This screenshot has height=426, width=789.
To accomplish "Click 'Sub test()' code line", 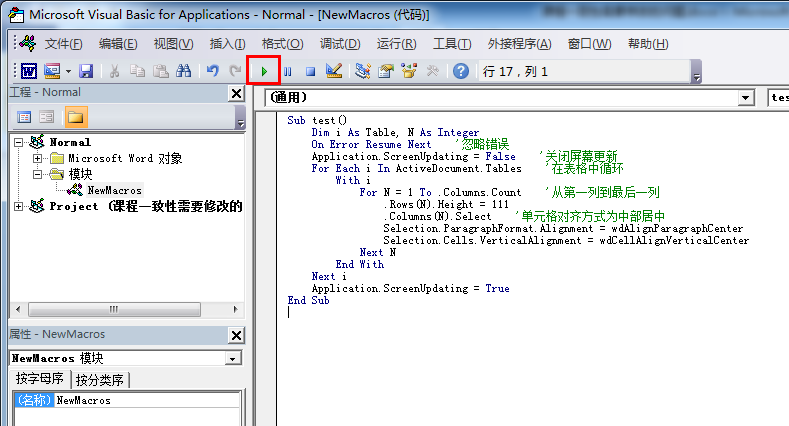I will (x=317, y=120).
